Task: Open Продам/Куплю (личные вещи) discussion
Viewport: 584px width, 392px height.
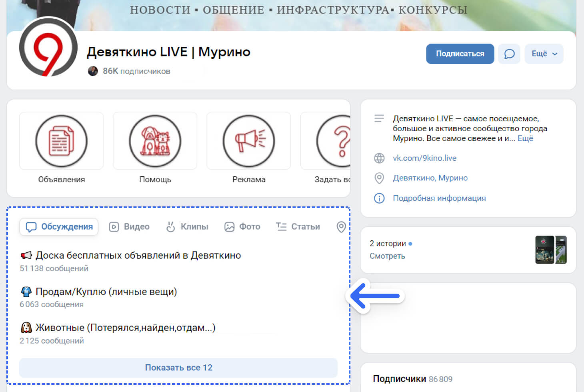Action: point(106,292)
